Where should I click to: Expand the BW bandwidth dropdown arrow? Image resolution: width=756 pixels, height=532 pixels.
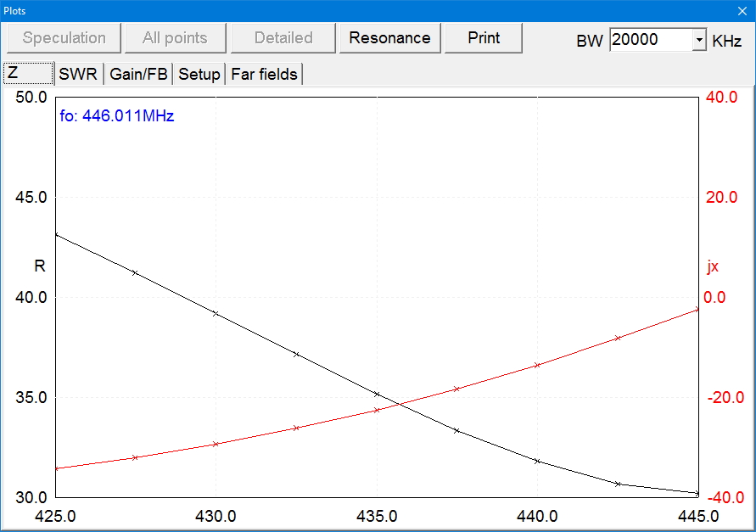699,40
